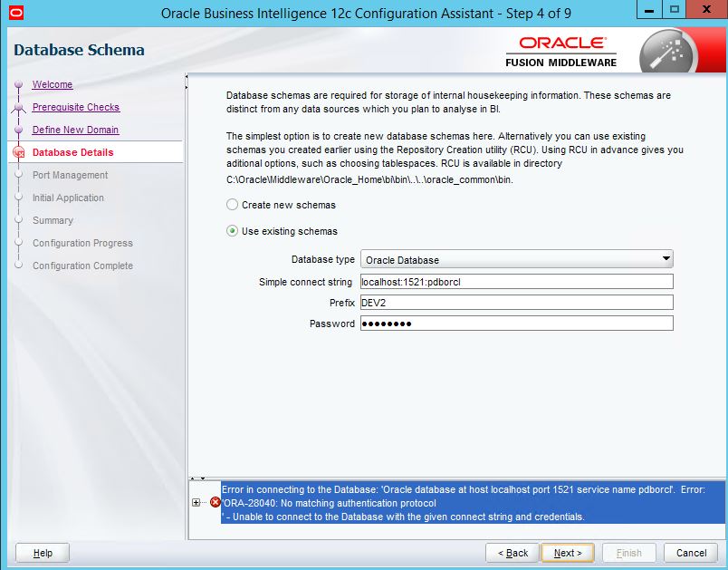Expand the error message tree node
The width and height of the screenshot is (728, 570).
[196, 502]
